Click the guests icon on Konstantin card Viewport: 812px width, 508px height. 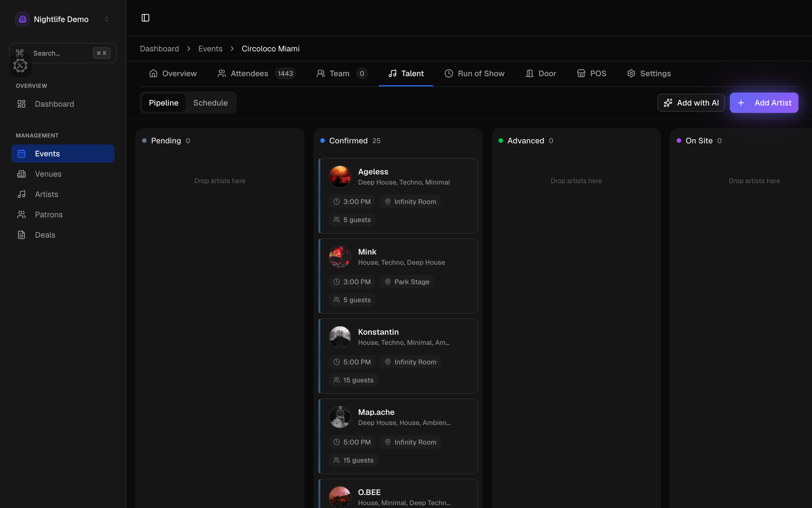pos(337,380)
